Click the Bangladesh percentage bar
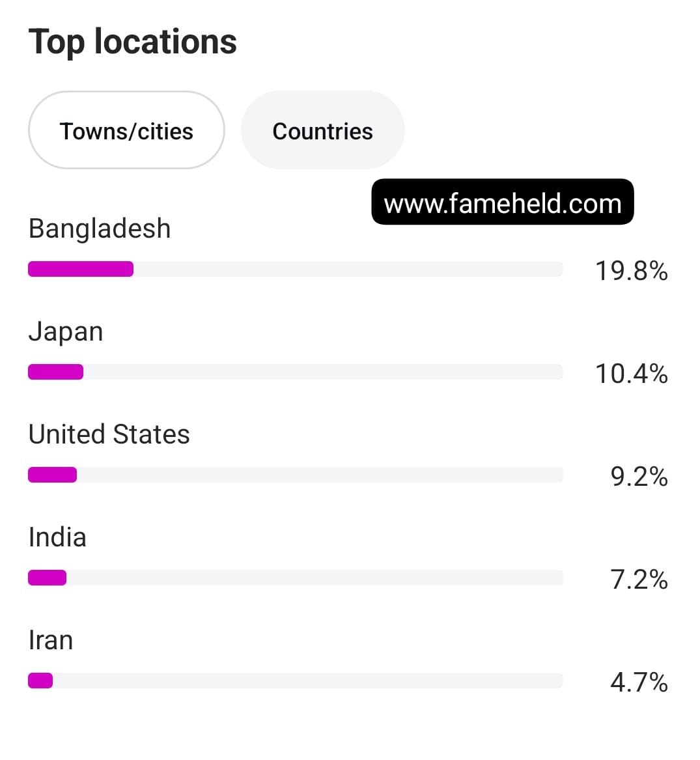700x760 pixels. pos(296,269)
